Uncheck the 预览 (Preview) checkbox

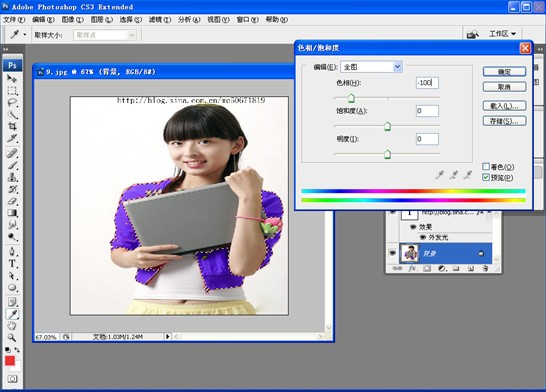pos(486,177)
